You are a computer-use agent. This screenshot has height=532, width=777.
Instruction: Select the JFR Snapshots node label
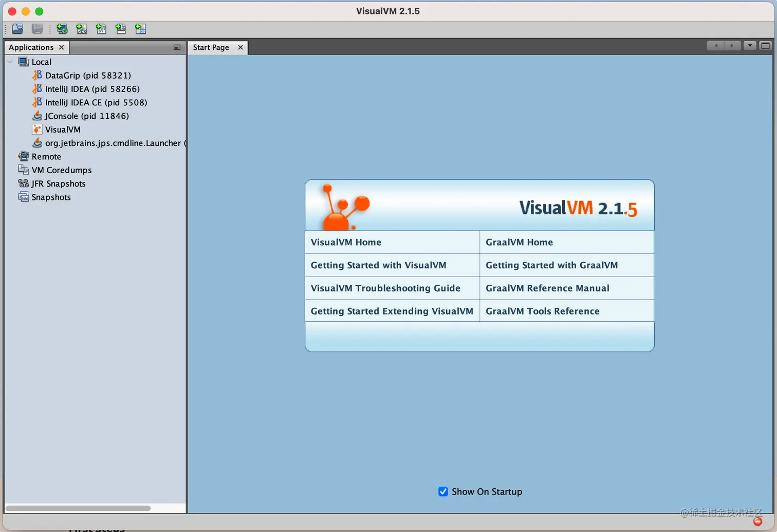tap(59, 184)
